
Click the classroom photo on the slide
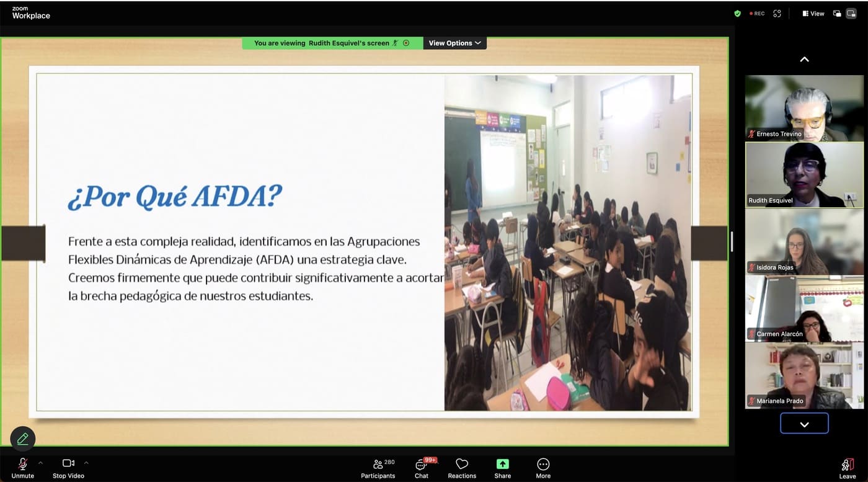pos(567,243)
